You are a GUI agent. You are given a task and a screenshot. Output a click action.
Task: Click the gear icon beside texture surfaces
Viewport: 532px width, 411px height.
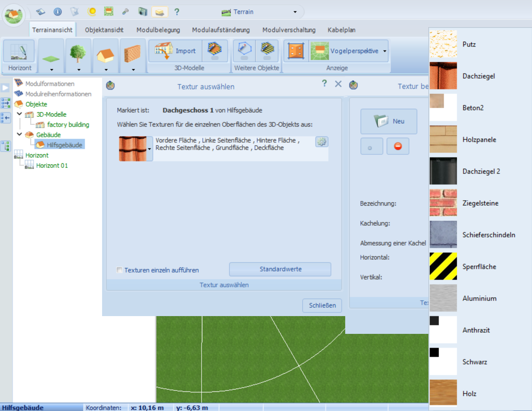pyautogui.click(x=322, y=142)
